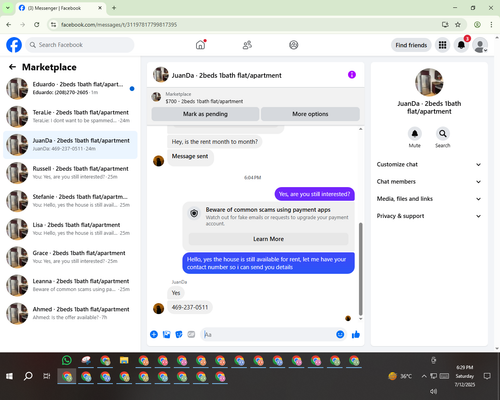
Task: Click the 'Yes, are you still interested?' message
Action: pyautogui.click(x=314, y=194)
